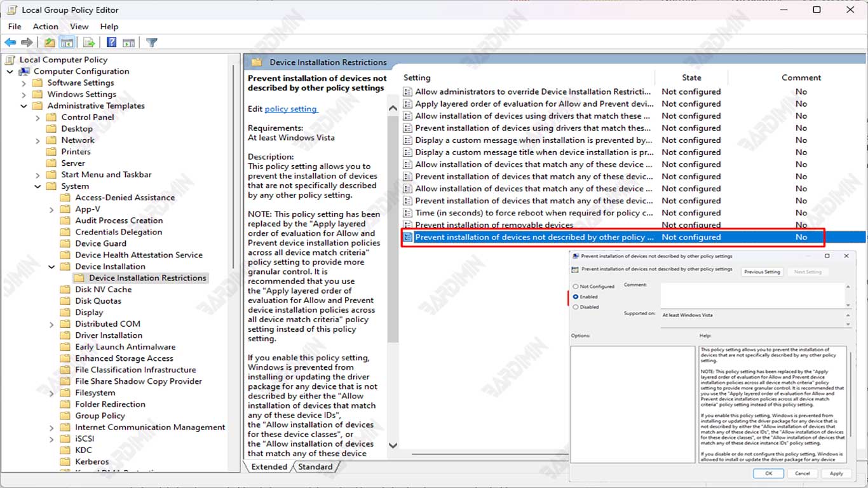Viewport: 868px width, 488px height.
Task: Sort list by the State column header
Action: (691, 78)
